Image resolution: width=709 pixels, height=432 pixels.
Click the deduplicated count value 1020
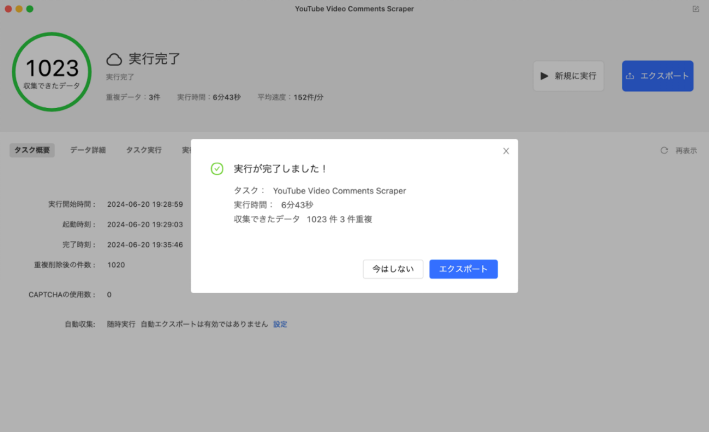pyautogui.click(x=116, y=265)
